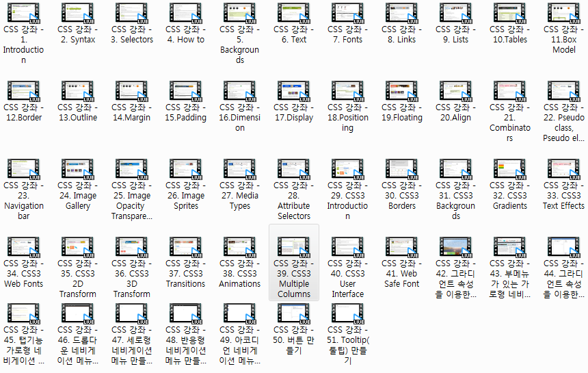
Task: Click the 41. Web Safe Font video icon
Action: click(x=401, y=247)
